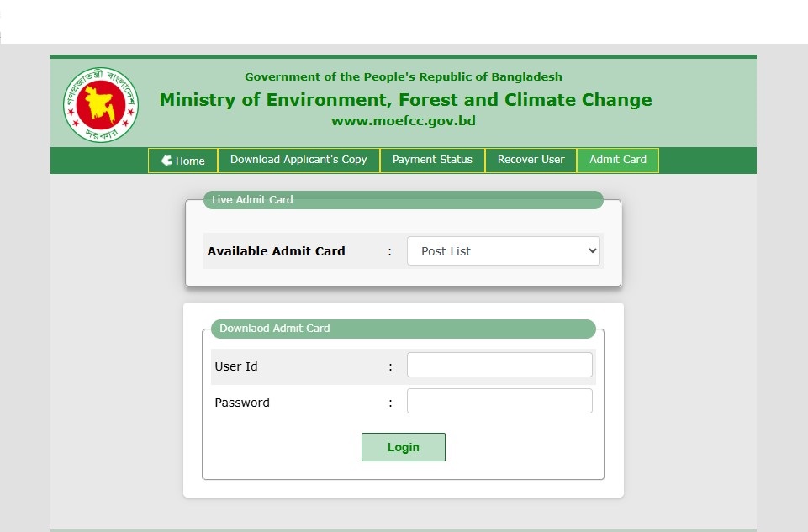Click the chevron arrow of Post List select
The height and width of the screenshot is (532, 808).
pos(592,250)
